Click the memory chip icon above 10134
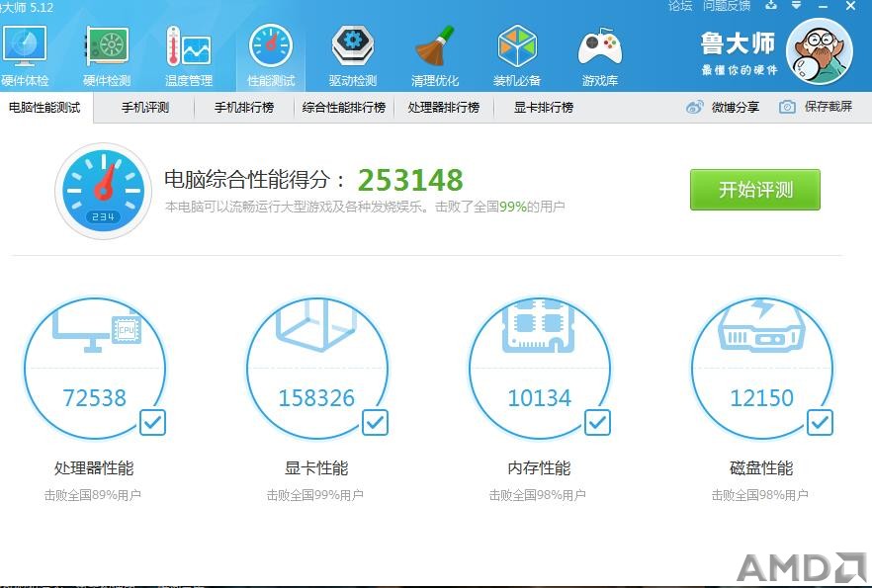Viewport: 872px width, 588px height. 538,327
